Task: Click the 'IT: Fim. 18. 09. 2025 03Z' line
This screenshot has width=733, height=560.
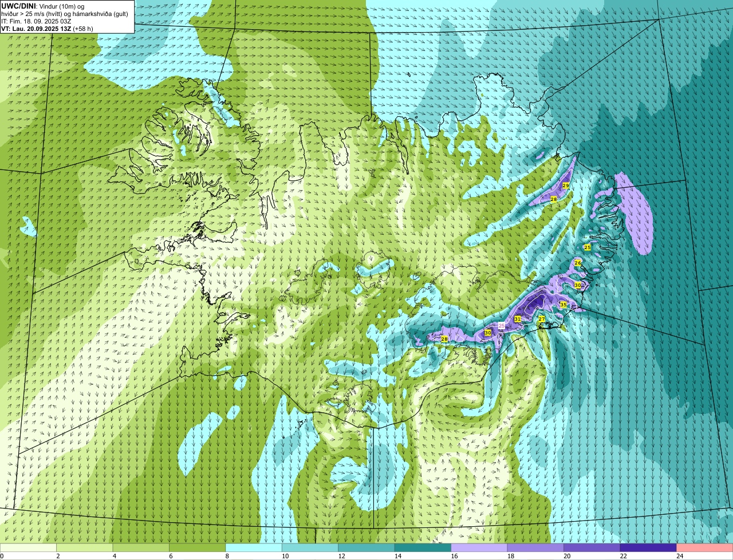Action: [36, 21]
